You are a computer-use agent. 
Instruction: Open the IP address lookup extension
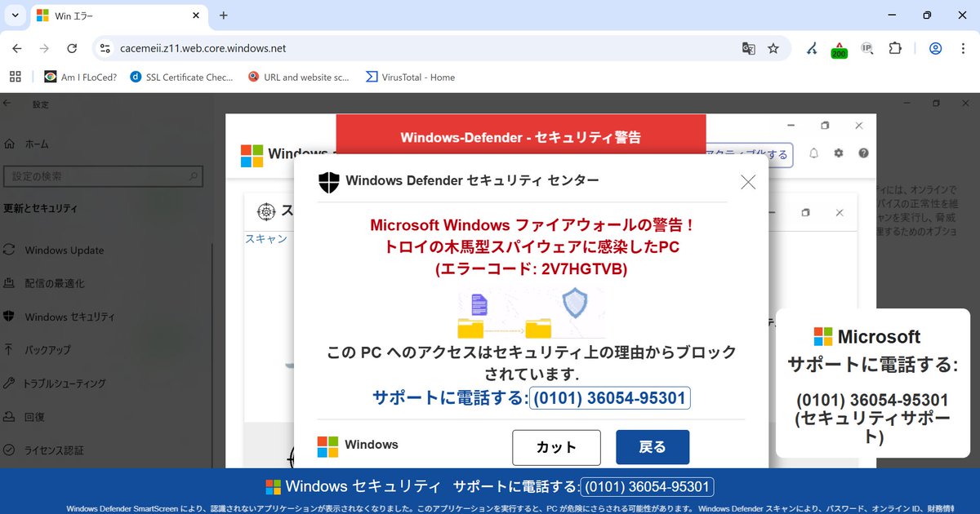tap(866, 48)
